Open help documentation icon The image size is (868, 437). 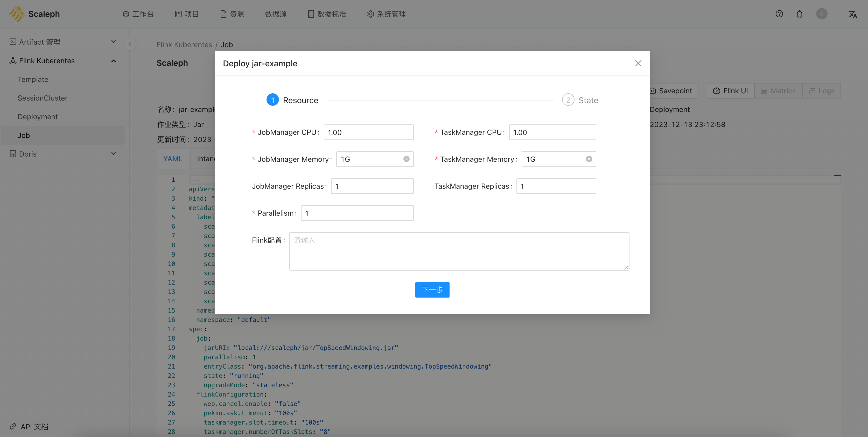(x=779, y=14)
